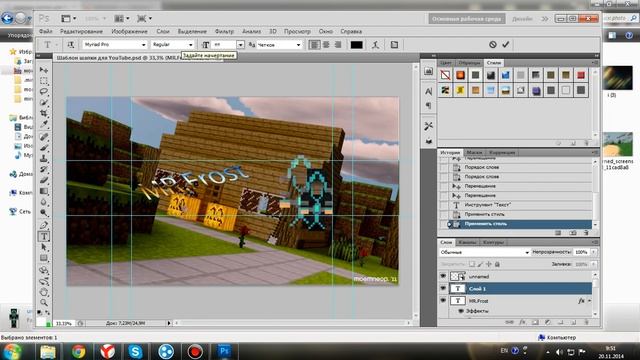This screenshot has width=640, height=360.
Task: Cancel the current text edit
Action: (493, 44)
